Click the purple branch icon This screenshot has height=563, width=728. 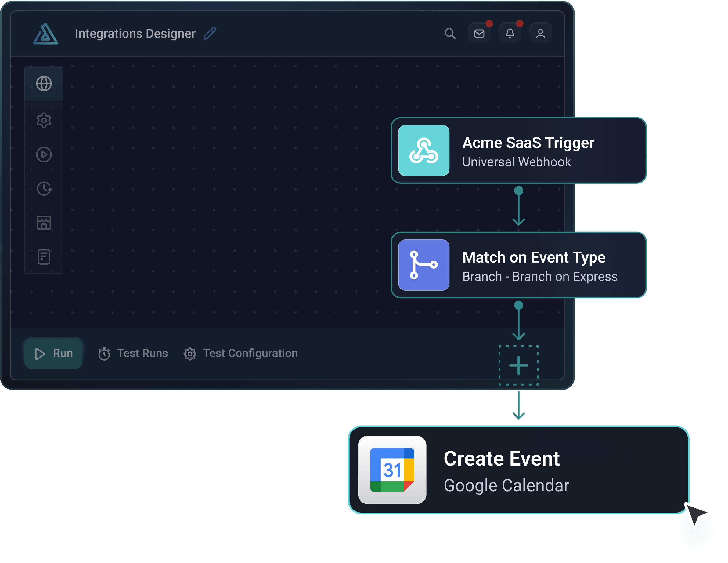424,265
